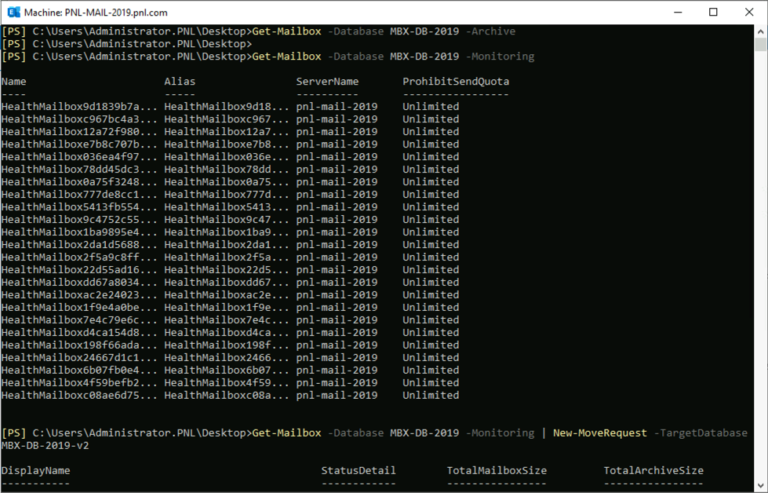Click the 'Name' column header
Viewport: 768px width, 493px height.
pos(14,82)
